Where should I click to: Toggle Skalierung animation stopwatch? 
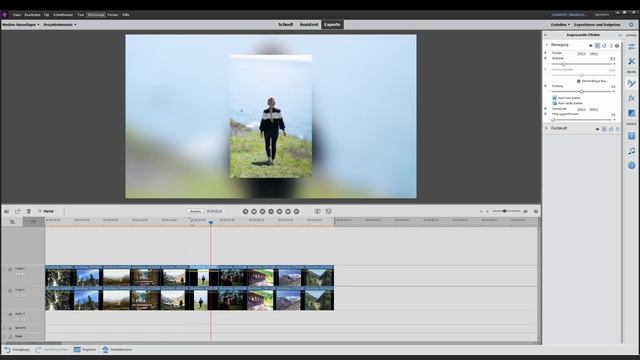click(x=545, y=58)
